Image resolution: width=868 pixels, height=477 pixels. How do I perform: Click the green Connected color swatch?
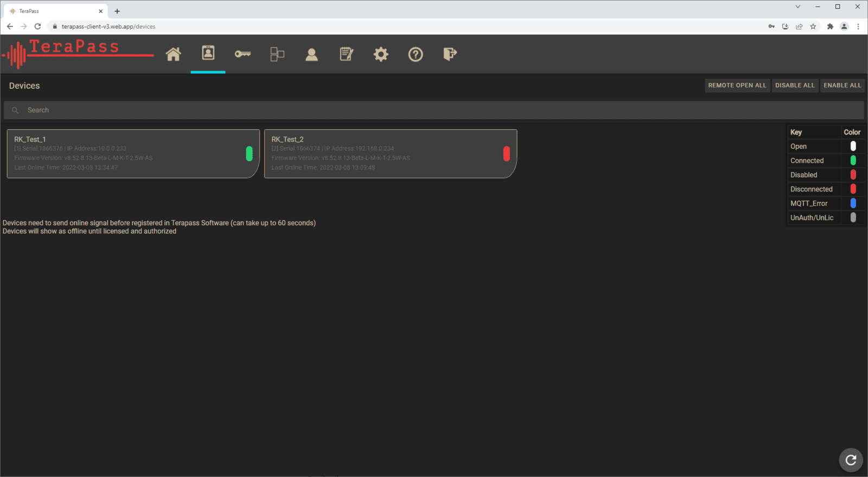[853, 160]
